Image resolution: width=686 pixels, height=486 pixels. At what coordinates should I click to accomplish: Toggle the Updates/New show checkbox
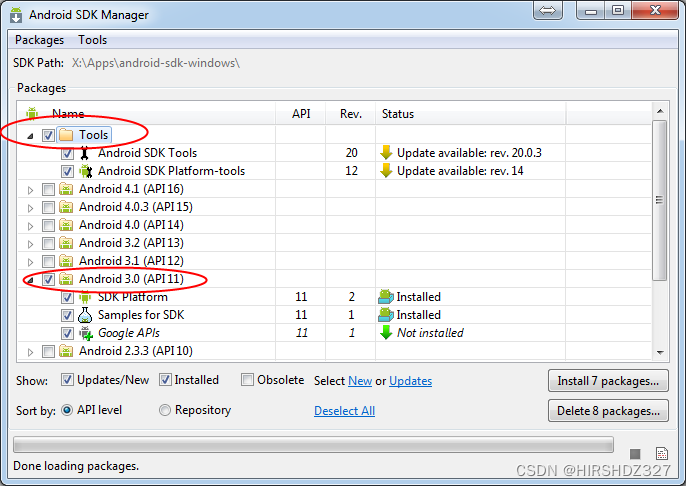tap(67, 380)
